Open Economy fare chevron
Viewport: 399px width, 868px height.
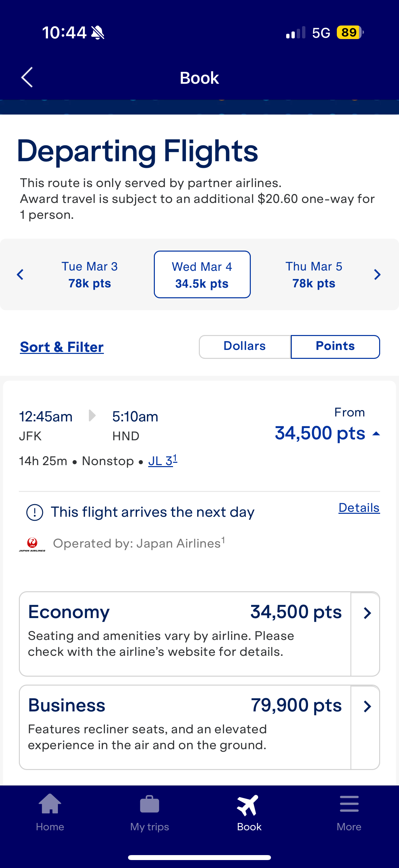click(x=367, y=613)
